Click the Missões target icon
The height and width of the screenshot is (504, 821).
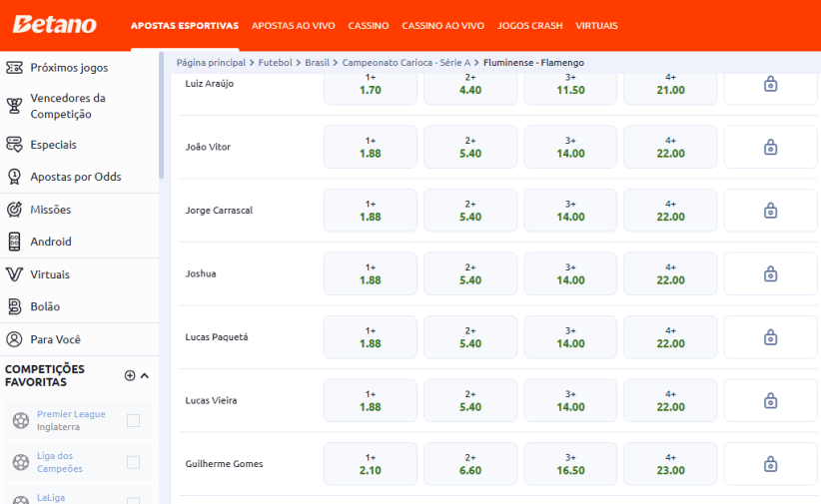[14, 210]
